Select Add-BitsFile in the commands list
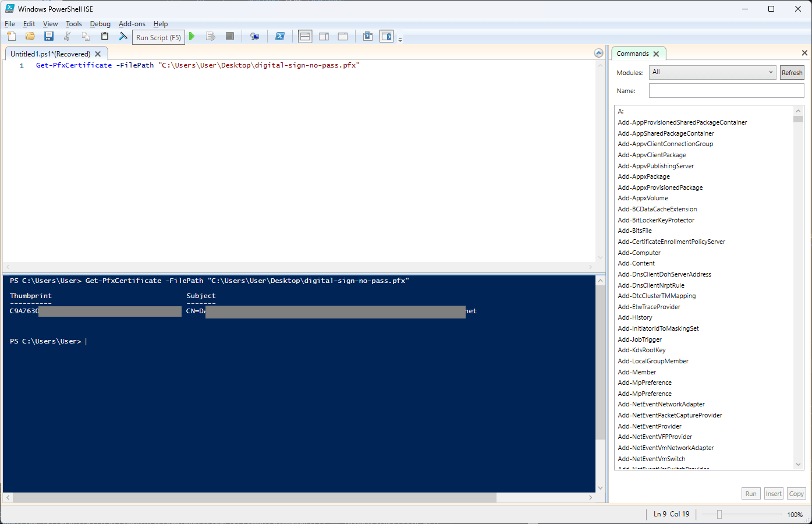This screenshot has height=524, width=812. pyautogui.click(x=634, y=231)
